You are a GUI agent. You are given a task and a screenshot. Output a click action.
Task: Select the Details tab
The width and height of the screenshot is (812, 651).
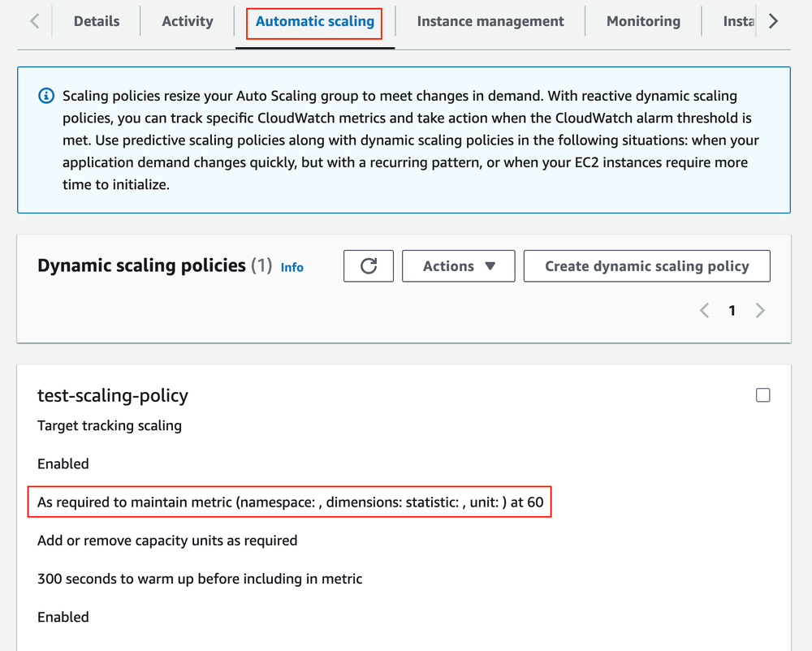coord(96,21)
